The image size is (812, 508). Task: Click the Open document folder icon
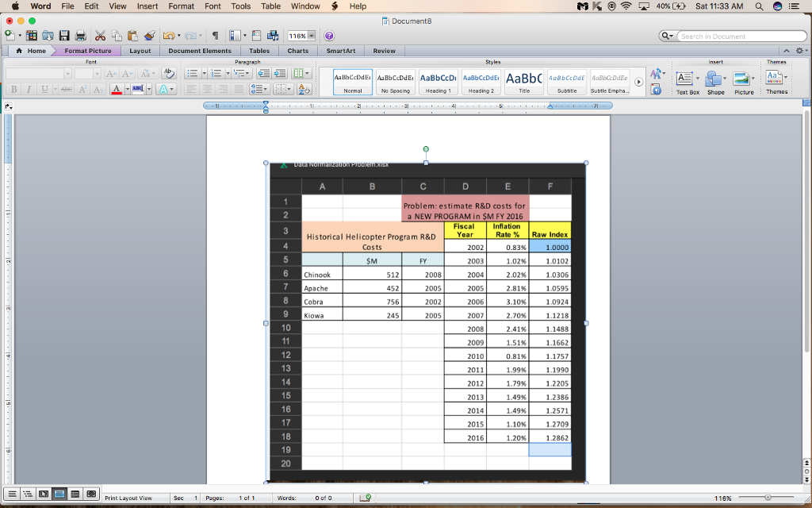(x=48, y=36)
